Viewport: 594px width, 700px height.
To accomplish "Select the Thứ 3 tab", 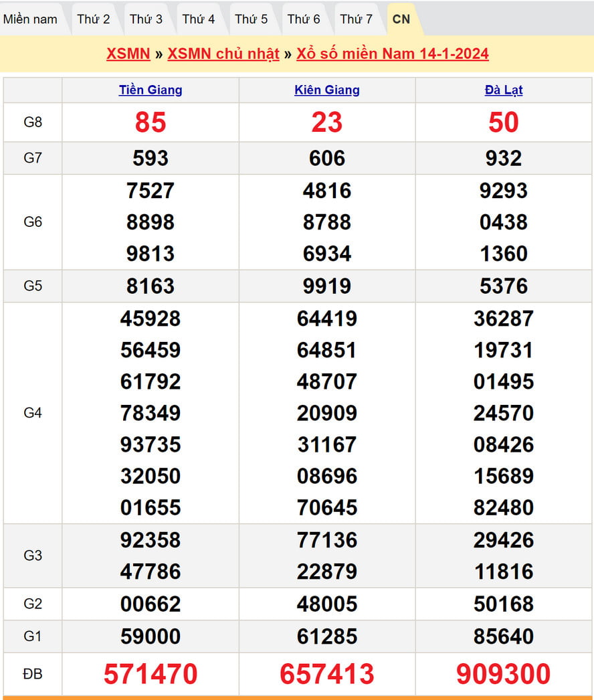I will pyautogui.click(x=146, y=19).
